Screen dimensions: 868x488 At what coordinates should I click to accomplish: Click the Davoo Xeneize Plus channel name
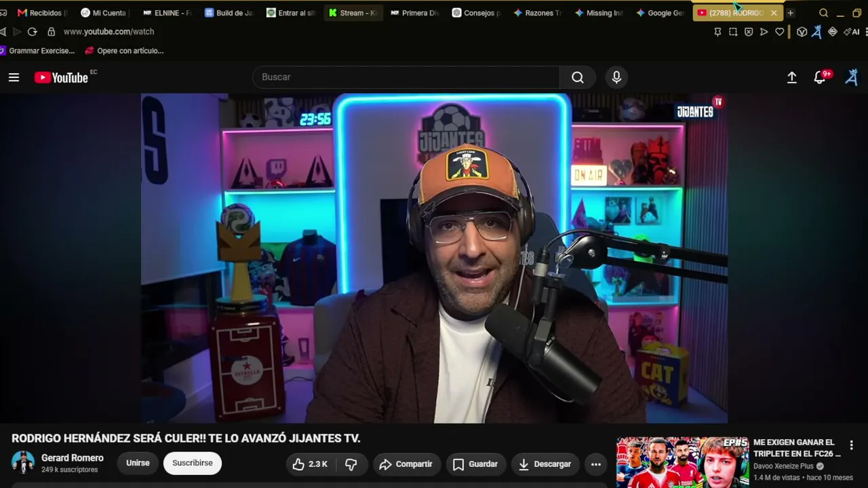coord(783,466)
